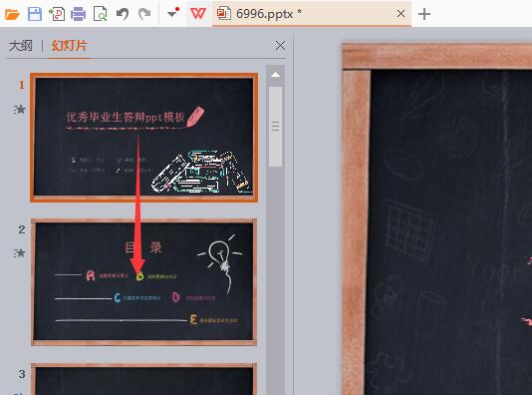
Task: Switch to the 大纲 outline tab
Action: tap(21, 46)
